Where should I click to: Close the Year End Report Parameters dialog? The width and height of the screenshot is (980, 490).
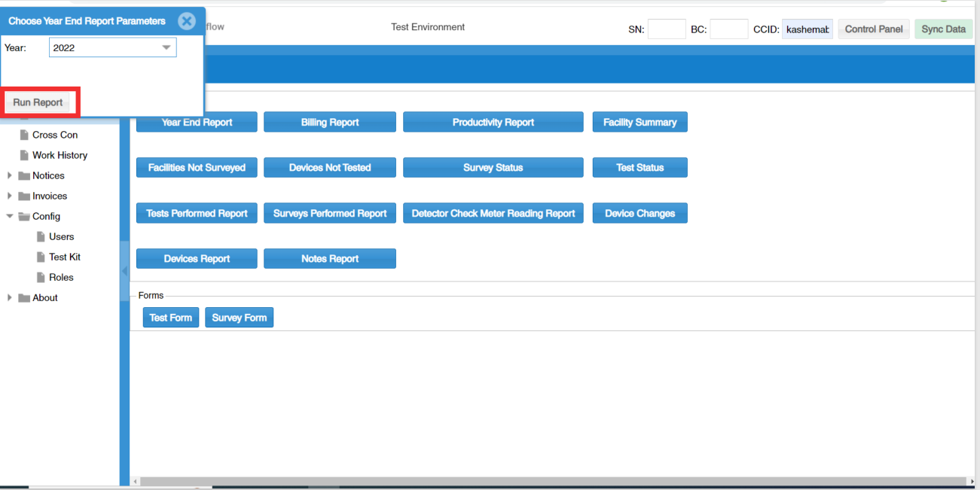click(x=187, y=21)
